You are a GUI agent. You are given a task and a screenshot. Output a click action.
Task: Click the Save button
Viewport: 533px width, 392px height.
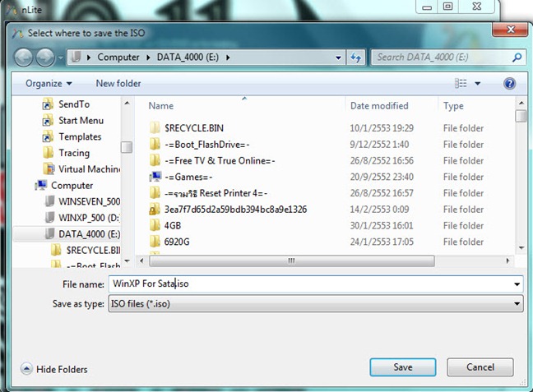point(402,367)
